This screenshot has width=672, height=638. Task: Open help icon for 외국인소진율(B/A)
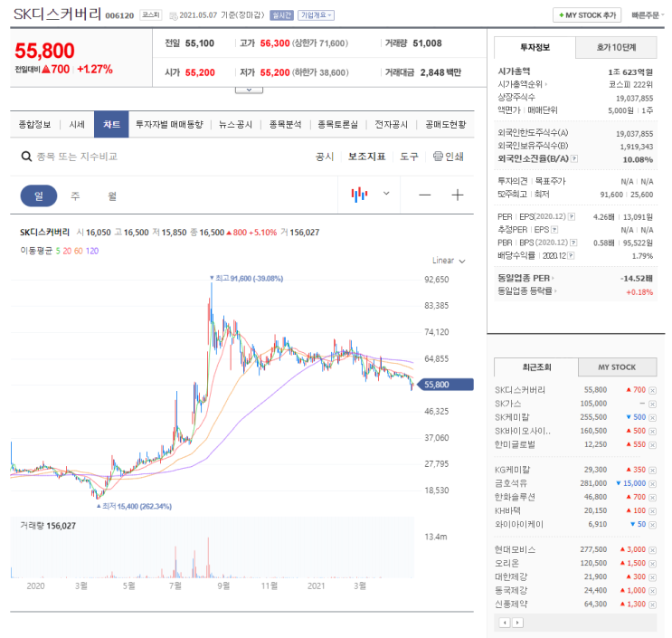pyautogui.click(x=574, y=158)
